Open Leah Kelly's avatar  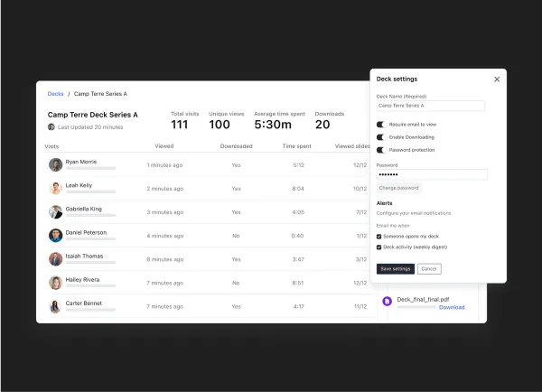tap(55, 189)
